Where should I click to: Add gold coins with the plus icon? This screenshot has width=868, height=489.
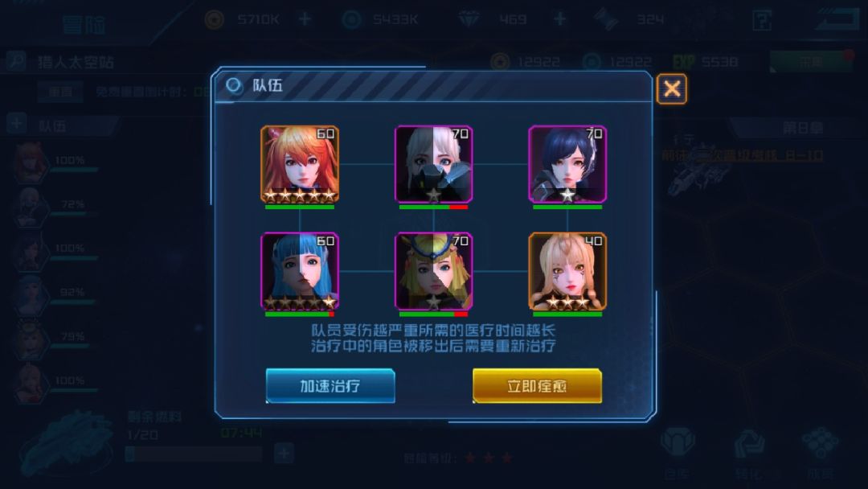click(x=305, y=19)
